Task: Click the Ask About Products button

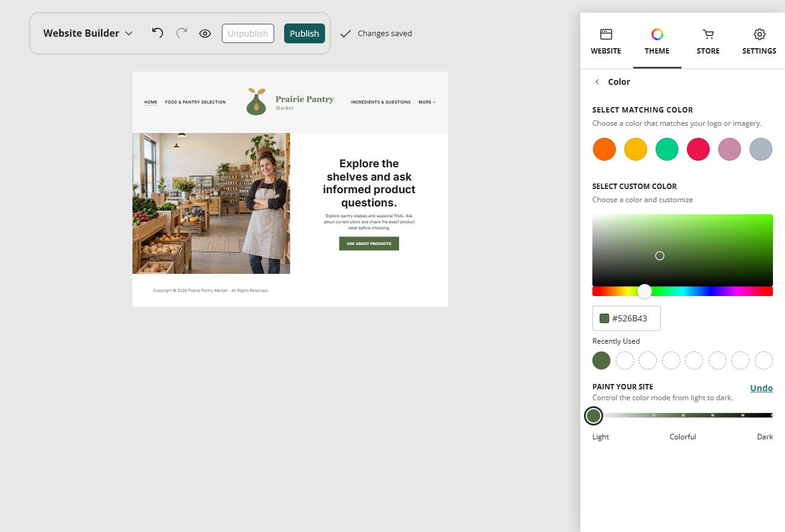Action: coord(369,244)
